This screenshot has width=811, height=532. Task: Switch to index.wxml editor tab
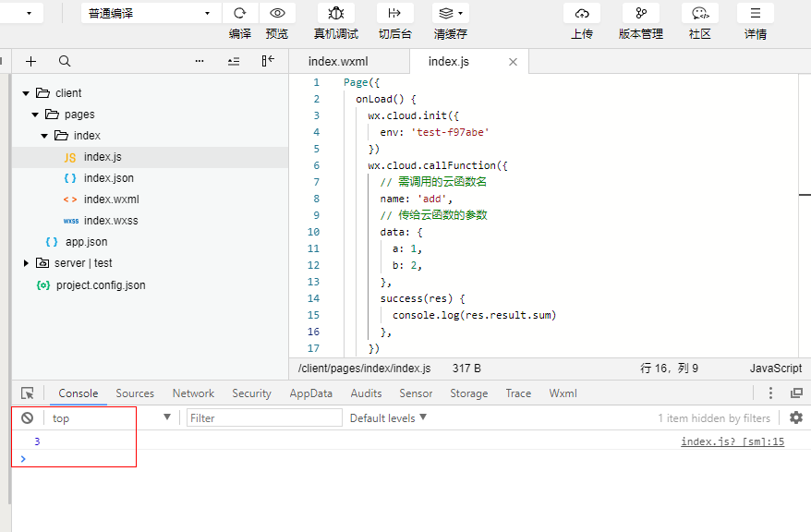(x=338, y=61)
